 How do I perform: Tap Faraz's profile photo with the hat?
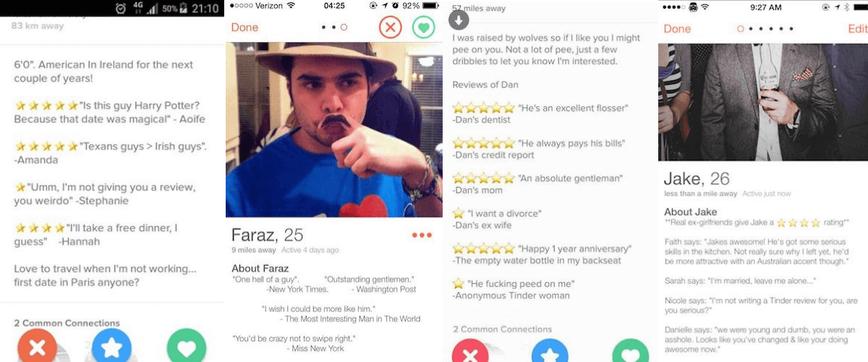click(334, 130)
